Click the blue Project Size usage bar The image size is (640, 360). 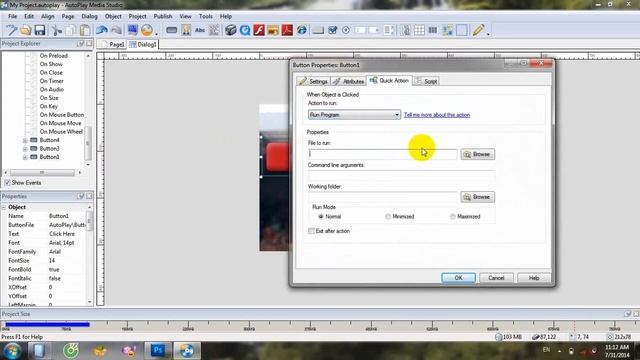coord(47,324)
